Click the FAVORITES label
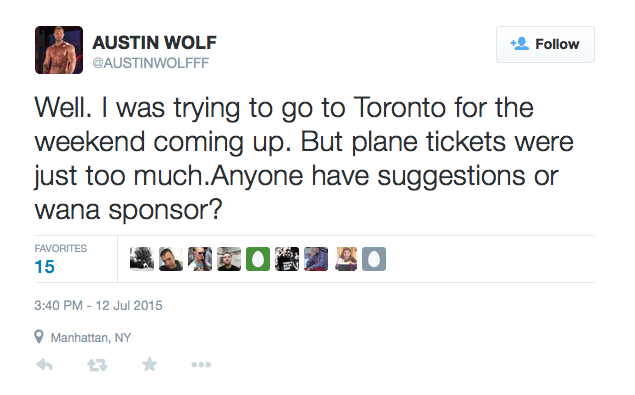 pyautogui.click(x=61, y=248)
